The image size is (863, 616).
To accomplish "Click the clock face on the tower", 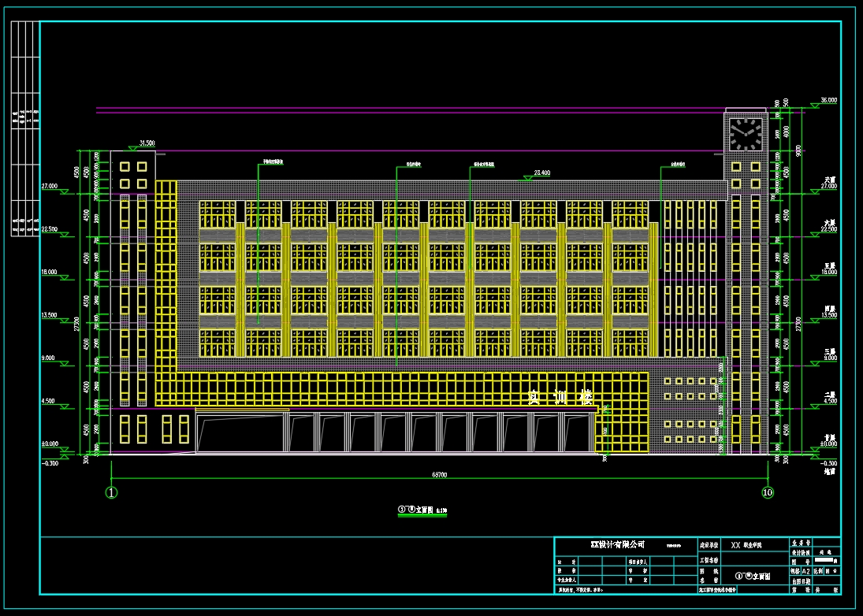I will coord(745,134).
